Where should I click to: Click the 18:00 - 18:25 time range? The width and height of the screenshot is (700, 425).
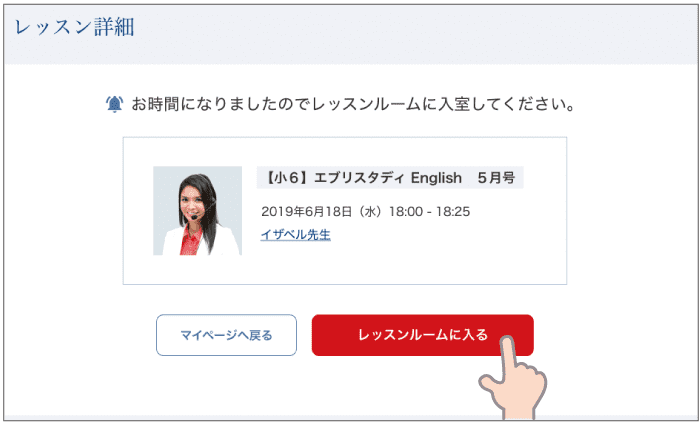429,211
